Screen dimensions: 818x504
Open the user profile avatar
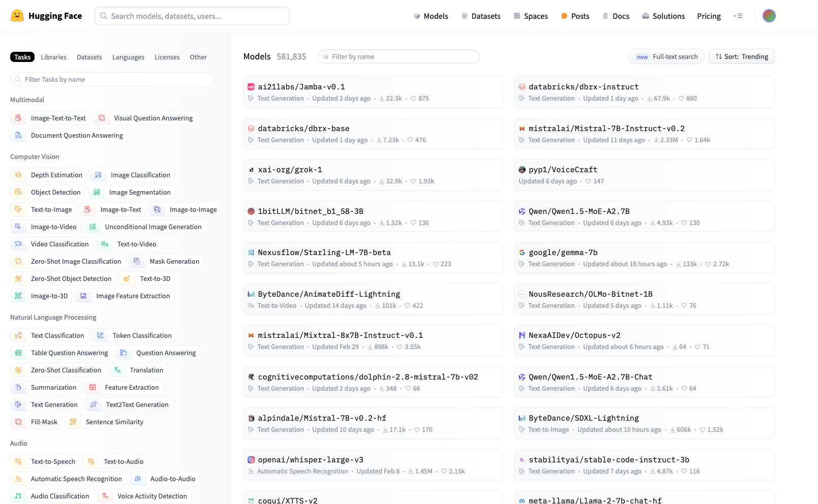point(769,16)
